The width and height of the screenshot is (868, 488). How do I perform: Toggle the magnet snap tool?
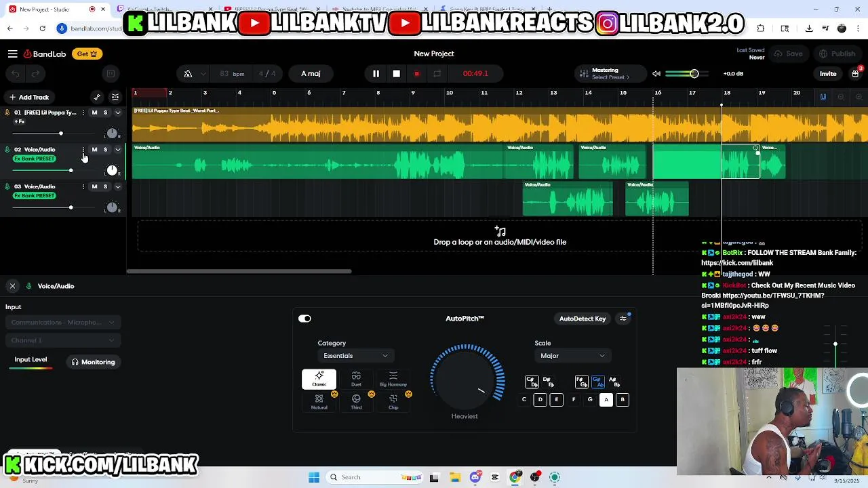coord(823,97)
